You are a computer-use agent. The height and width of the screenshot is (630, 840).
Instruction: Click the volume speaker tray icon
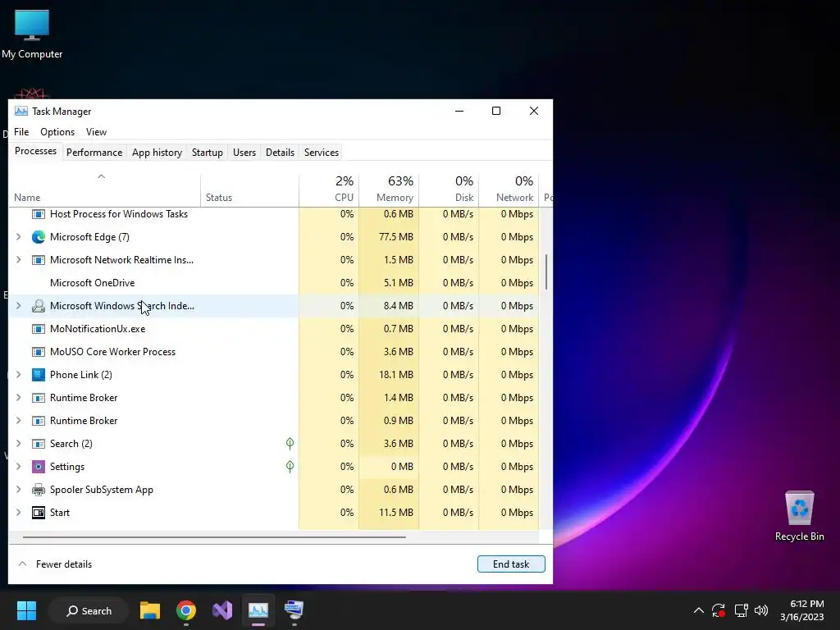760,610
